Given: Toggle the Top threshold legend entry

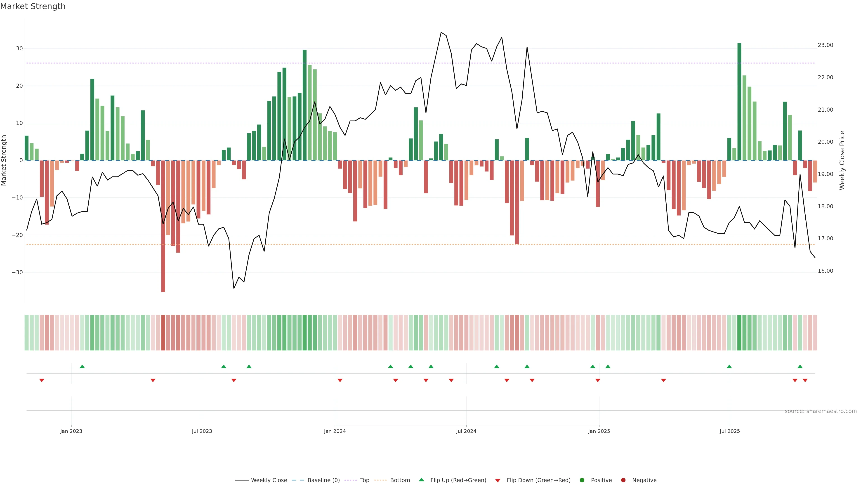Looking at the screenshot, I should (x=365, y=480).
